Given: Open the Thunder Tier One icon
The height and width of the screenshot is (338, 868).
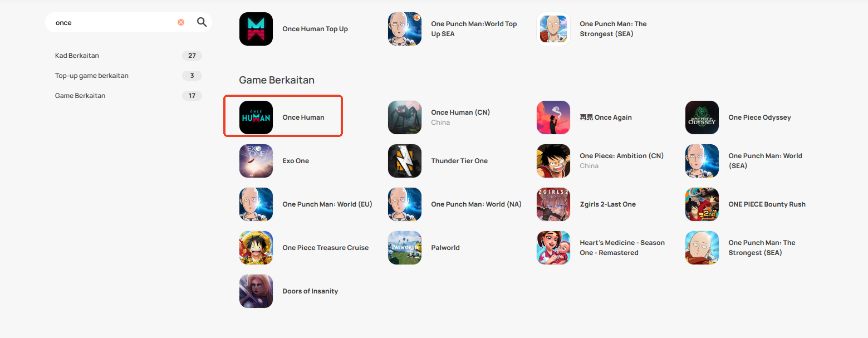Looking at the screenshot, I should pyautogui.click(x=405, y=161).
